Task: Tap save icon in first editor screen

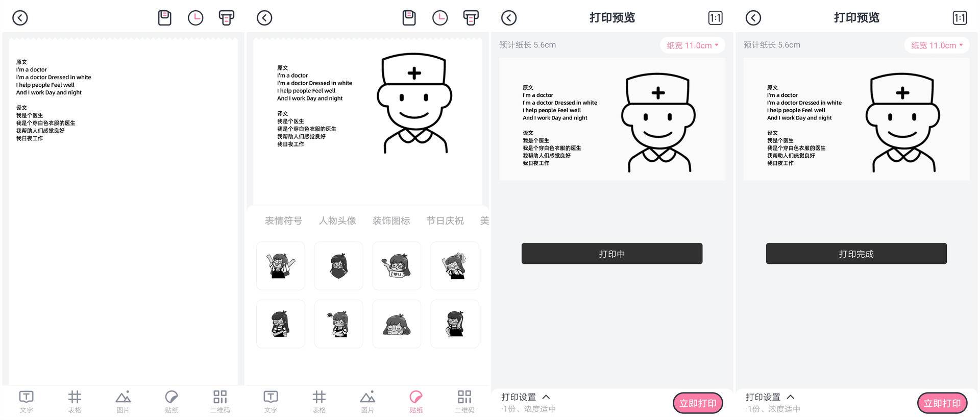Action: 164,18
